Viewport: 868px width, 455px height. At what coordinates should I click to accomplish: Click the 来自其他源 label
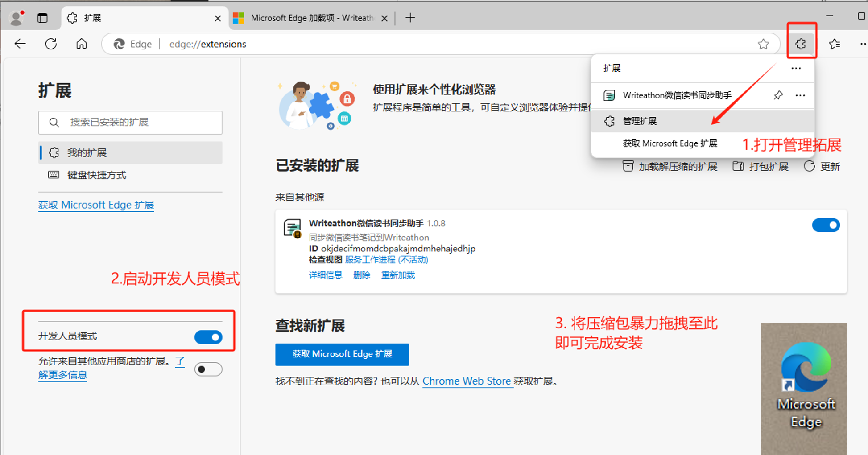tap(300, 197)
